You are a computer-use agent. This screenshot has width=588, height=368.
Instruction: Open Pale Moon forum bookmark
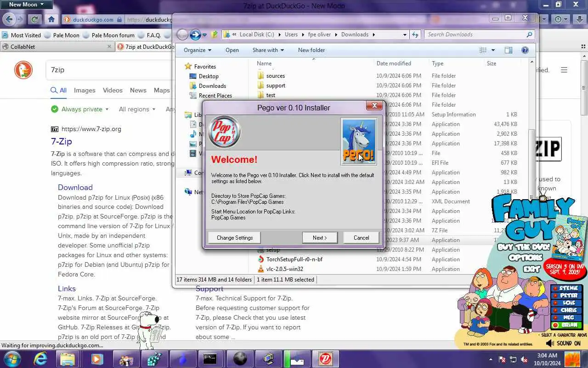pos(108,35)
